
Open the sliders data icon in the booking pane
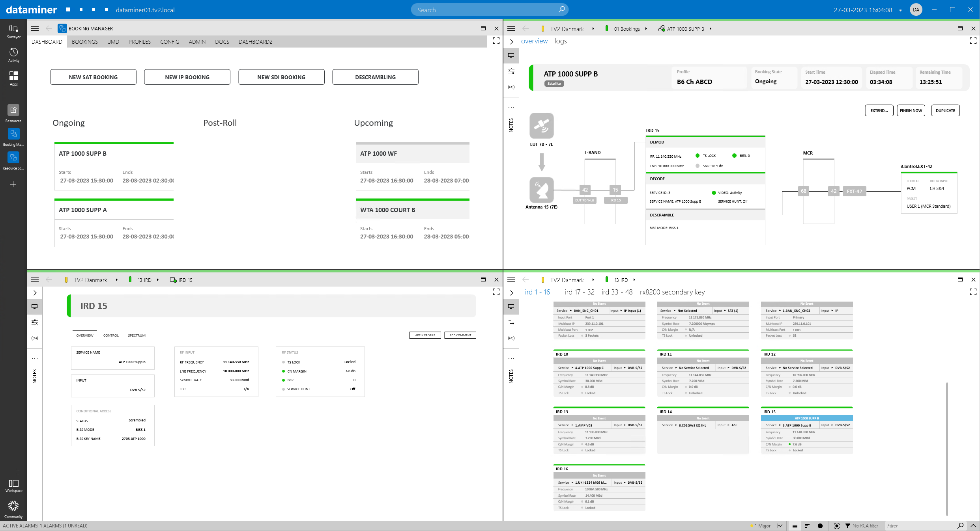pyautogui.click(x=511, y=71)
